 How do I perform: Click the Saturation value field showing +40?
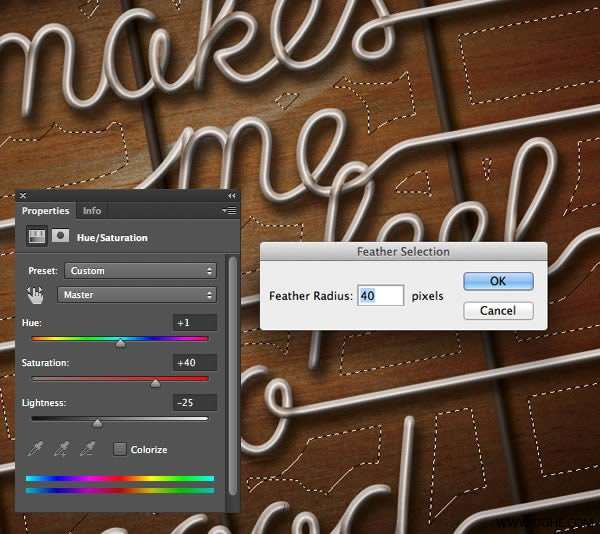[195, 363]
